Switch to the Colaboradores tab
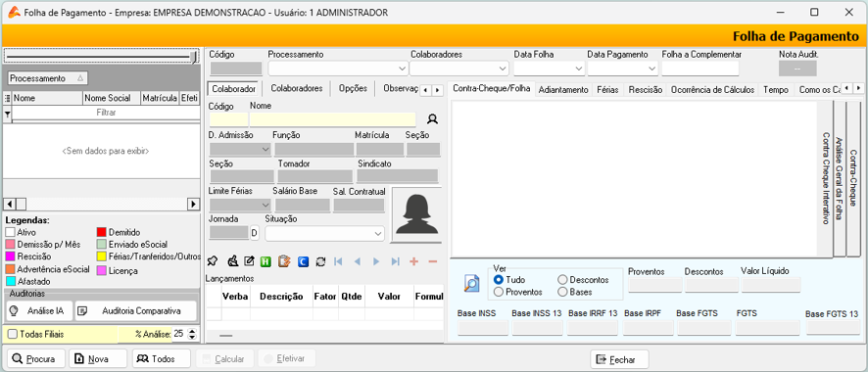Screen dimensions: 868x372 click(297, 88)
